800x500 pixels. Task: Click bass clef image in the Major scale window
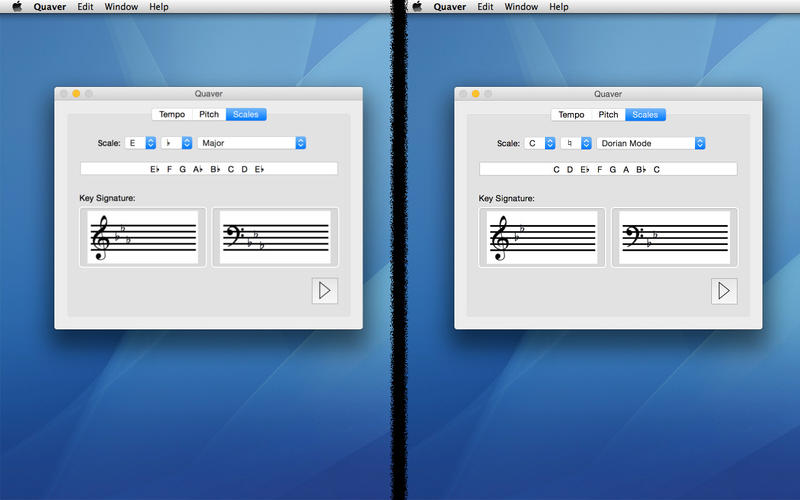pyautogui.click(x=275, y=237)
